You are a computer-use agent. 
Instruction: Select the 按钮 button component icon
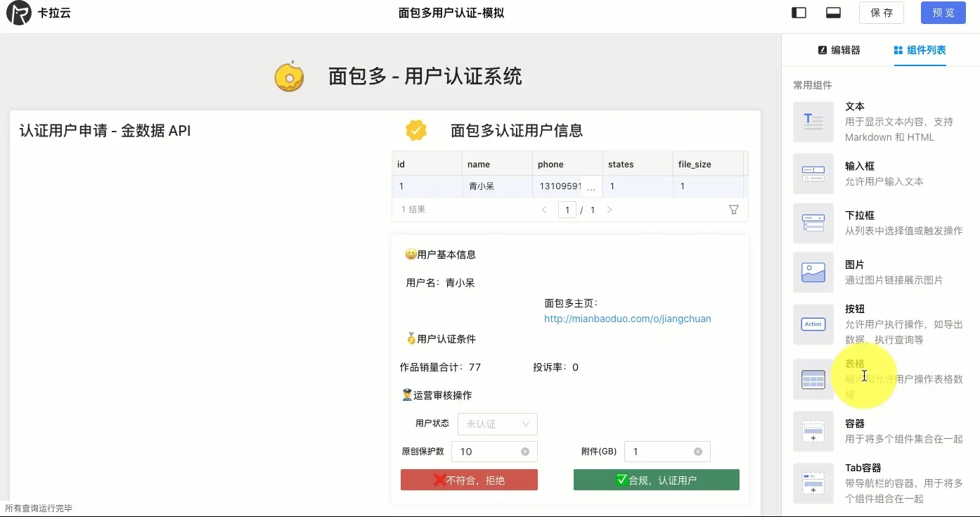813,324
